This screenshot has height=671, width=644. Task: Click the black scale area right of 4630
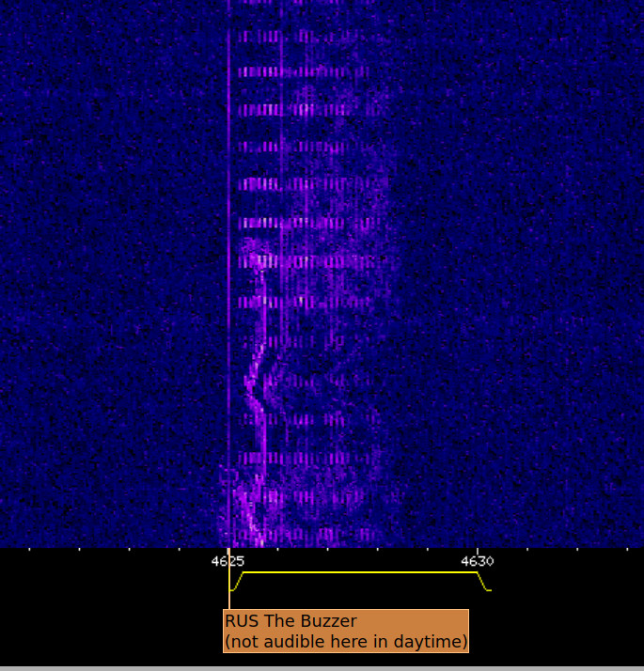[564, 601]
